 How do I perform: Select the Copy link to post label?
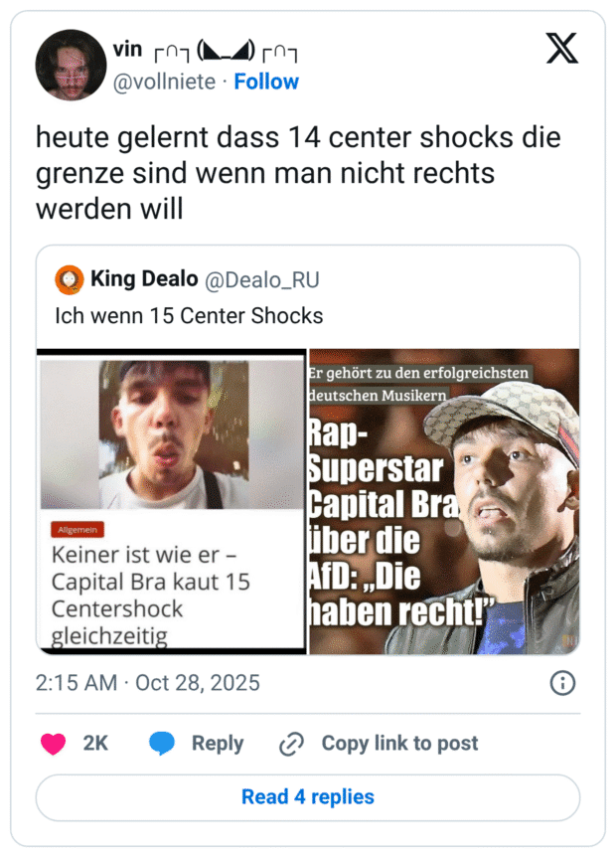[399, 743]
